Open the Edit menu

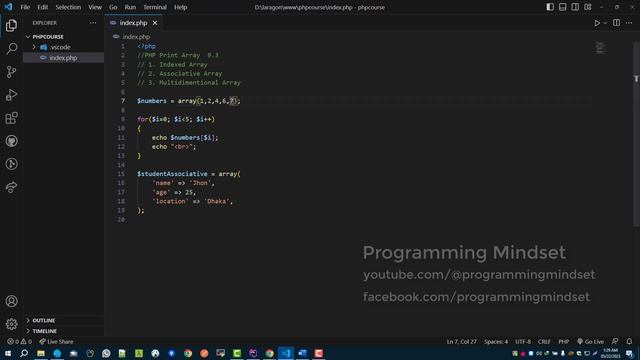tap(42, 7)
